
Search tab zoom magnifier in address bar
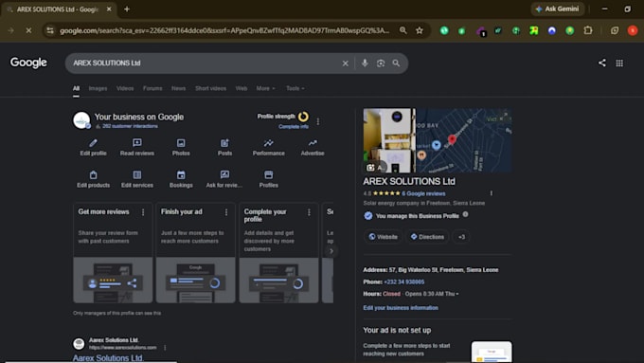(x=402, y=30)
